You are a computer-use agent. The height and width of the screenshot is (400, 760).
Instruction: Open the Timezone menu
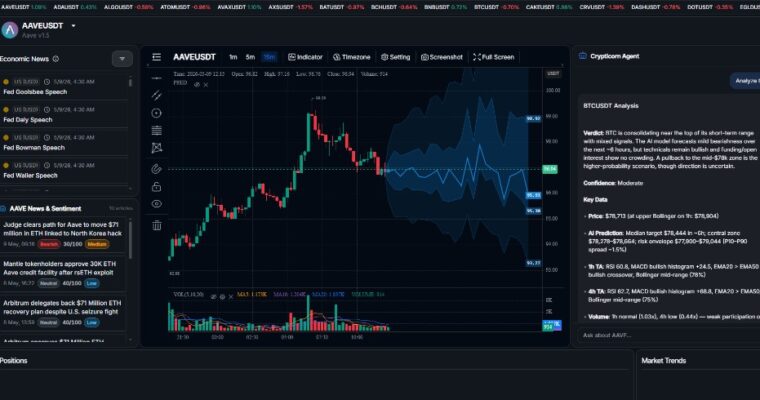pyautogui.click(x=352, y=57)
